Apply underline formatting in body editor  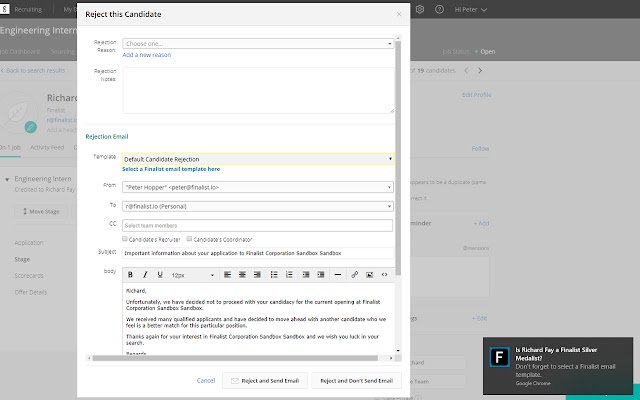click(x=160, y=275)
